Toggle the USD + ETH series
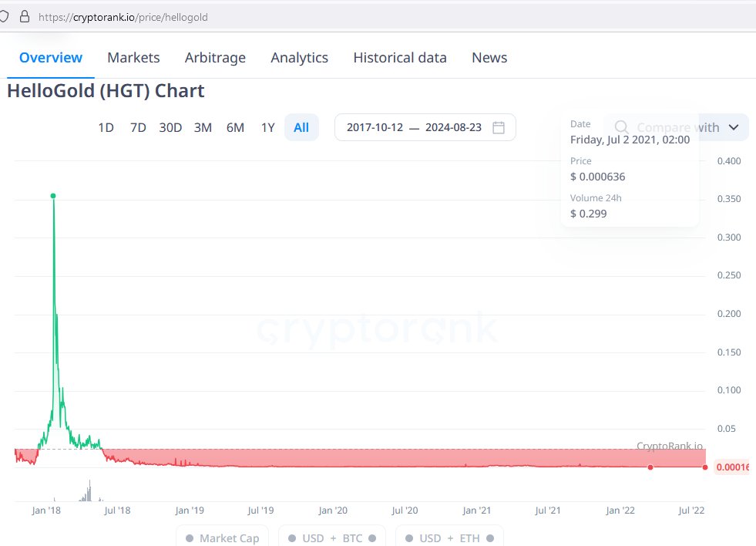 click(x=449, y=538)
